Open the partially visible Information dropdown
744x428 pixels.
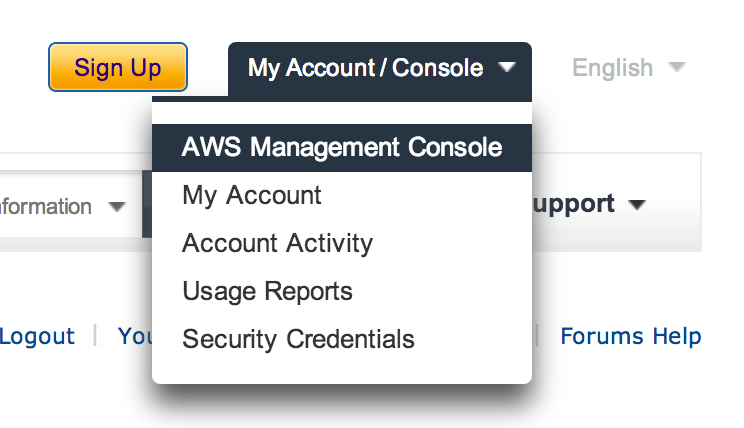pyautogui.click(x=46, y=207)
